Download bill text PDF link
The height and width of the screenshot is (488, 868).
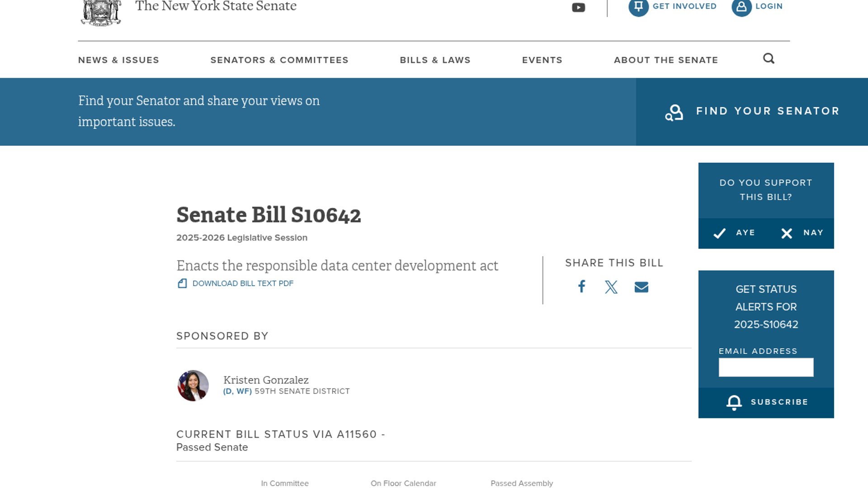(x=243, y=283)
